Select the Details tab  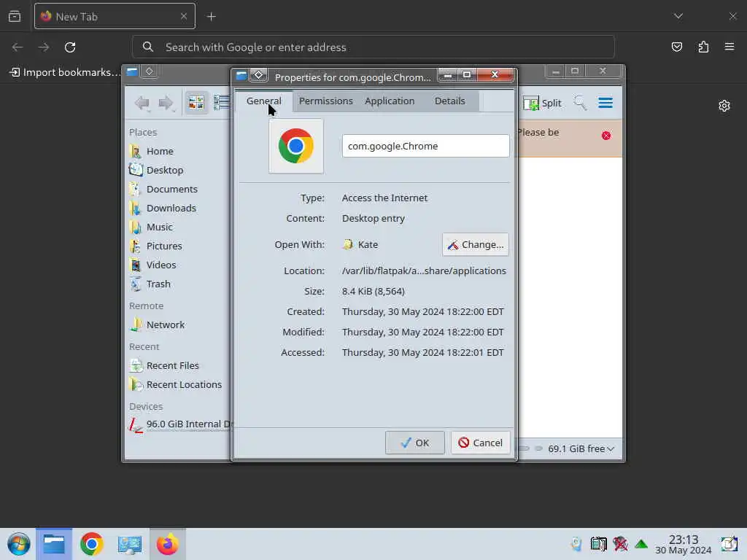449,101
